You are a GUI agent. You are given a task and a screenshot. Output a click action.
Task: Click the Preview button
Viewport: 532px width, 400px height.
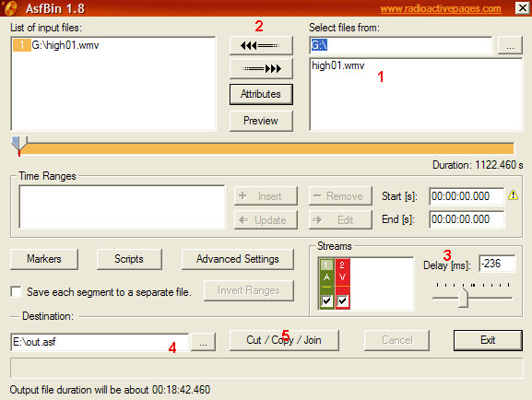click(x=261, y=121)
